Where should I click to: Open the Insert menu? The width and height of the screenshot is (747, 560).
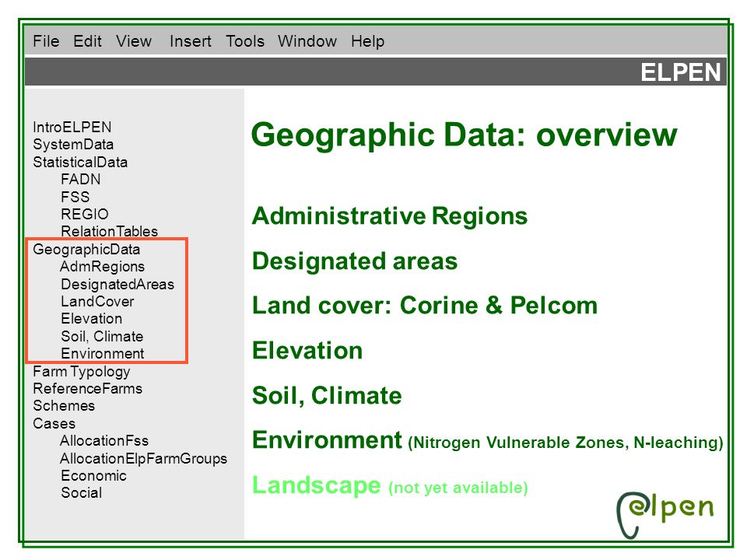(191, 41)
